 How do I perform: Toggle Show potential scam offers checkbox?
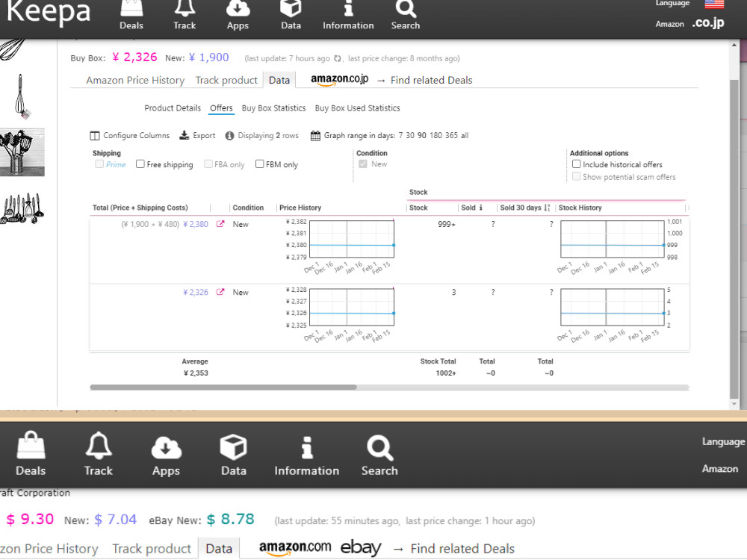[x=577, y=176]
